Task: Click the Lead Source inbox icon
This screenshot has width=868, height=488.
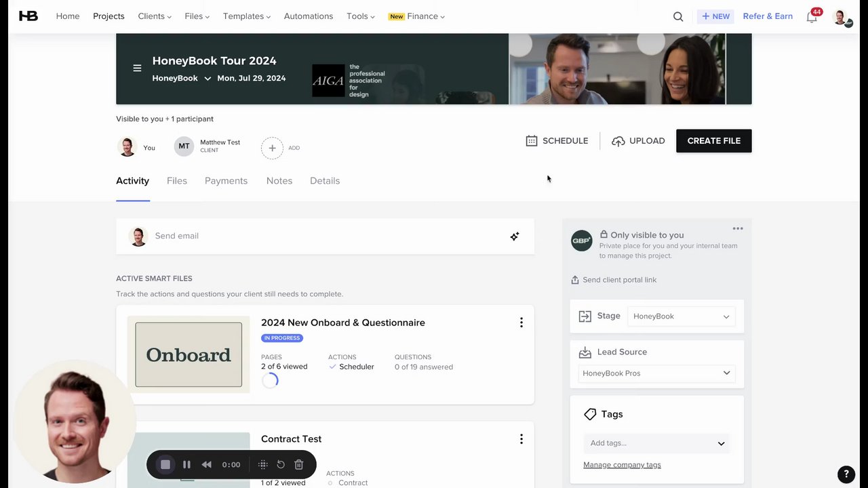Action: pyautogui.click(x=585, y=352)
